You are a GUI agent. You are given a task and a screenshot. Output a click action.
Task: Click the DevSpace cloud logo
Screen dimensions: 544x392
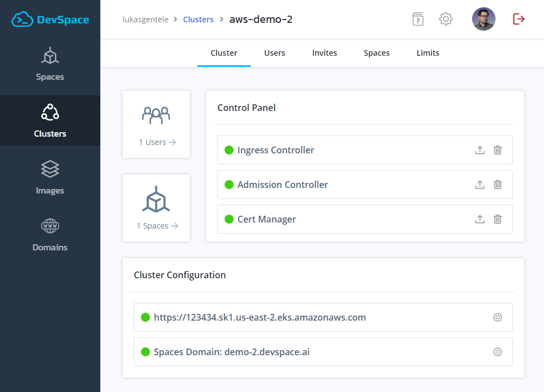pyautogui.click(x=50, y=20)
